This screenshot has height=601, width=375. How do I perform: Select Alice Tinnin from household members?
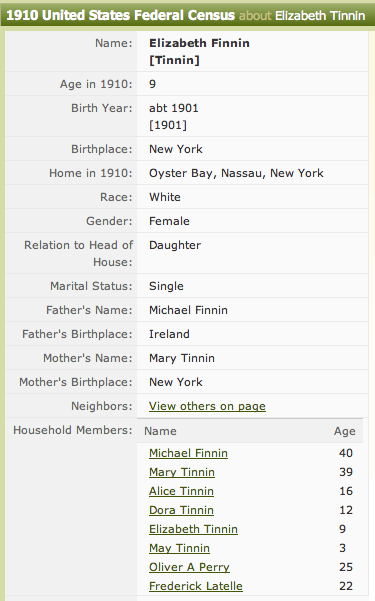(x=181, y=491)
